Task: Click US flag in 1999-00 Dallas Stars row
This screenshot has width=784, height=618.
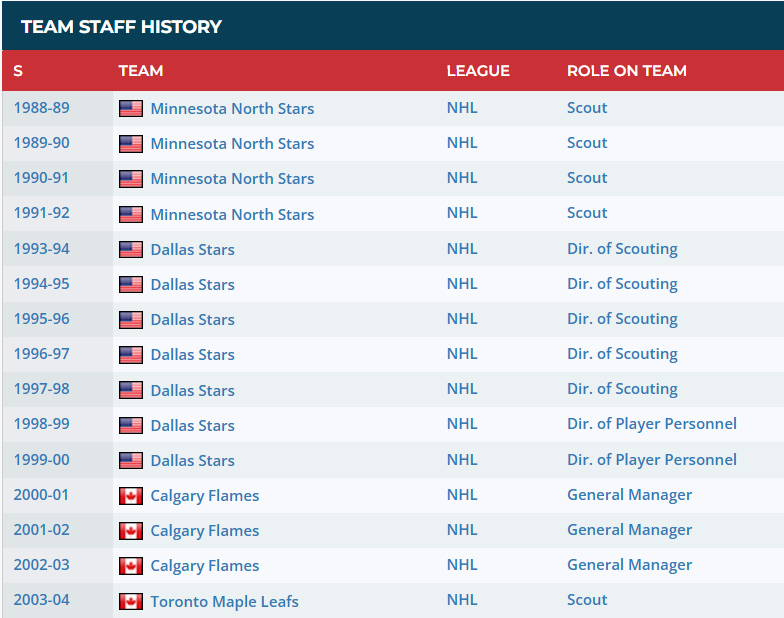Action: (131, 460)
